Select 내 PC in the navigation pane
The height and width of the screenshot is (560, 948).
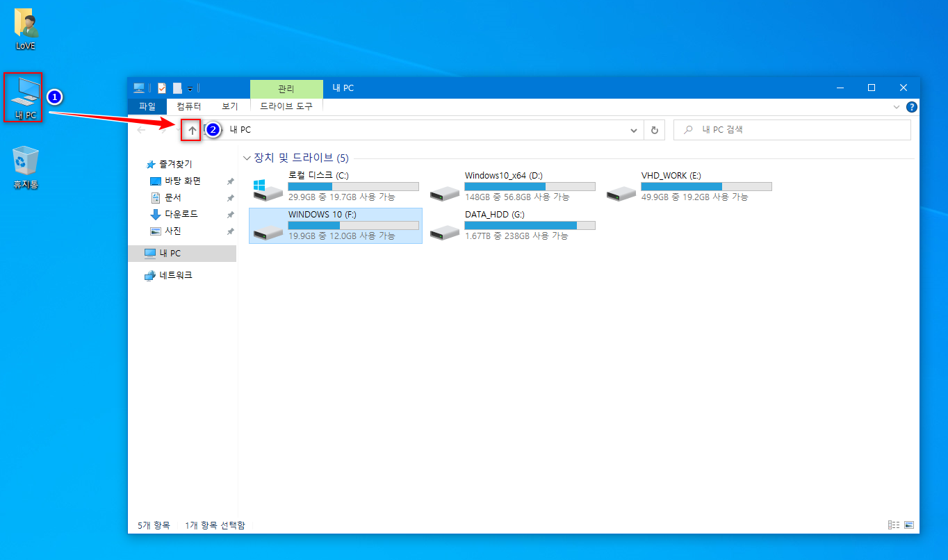pos(182,254)
